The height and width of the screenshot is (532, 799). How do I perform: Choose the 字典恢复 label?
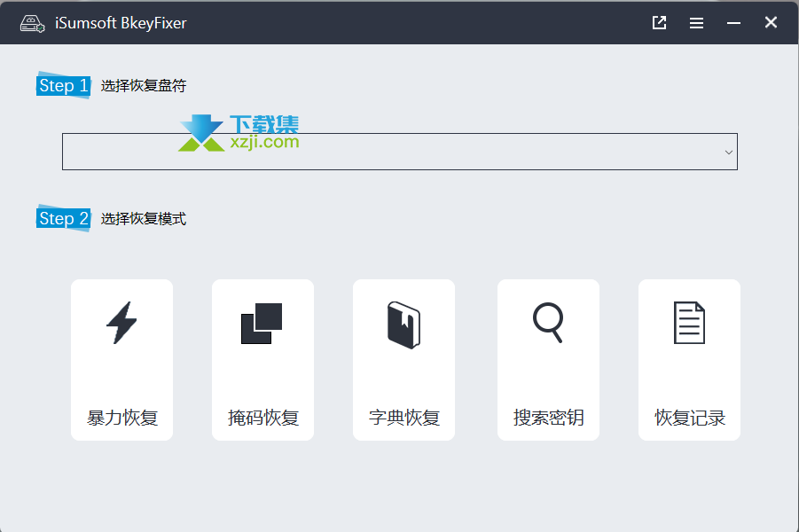click(404, 418)
